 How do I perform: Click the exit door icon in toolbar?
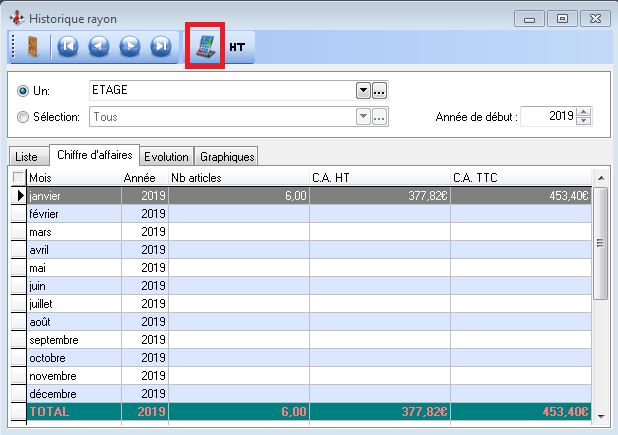coord(32,47)
